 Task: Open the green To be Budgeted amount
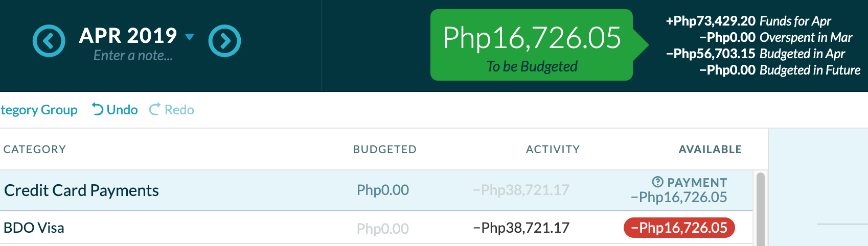(532, 45)
